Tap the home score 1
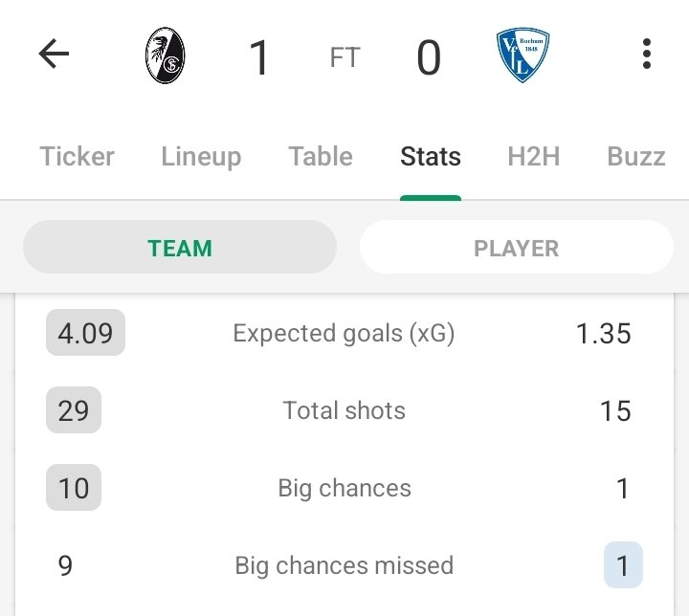Image resolution: width=689 pixels, height=616 pixels. (259, 57)
